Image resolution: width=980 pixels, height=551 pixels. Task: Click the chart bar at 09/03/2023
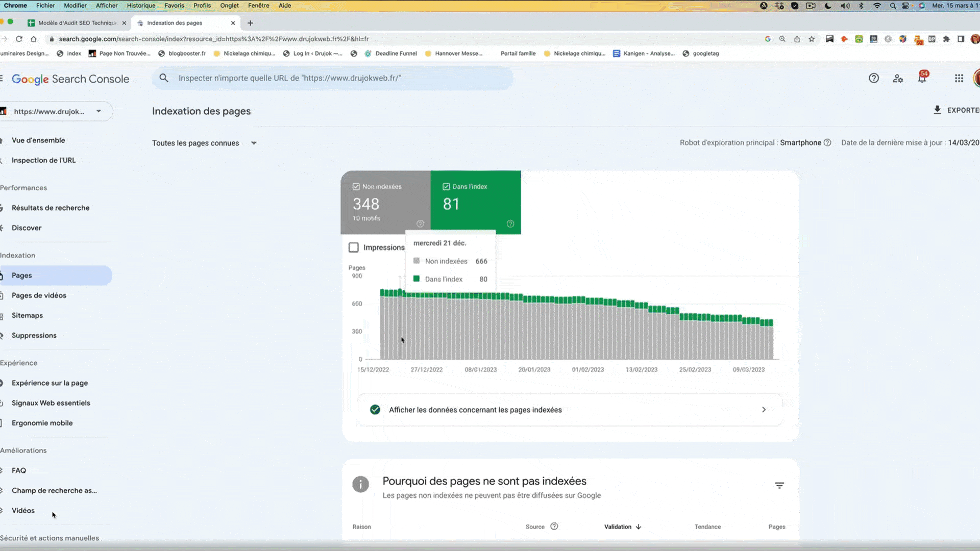[748, 338]
